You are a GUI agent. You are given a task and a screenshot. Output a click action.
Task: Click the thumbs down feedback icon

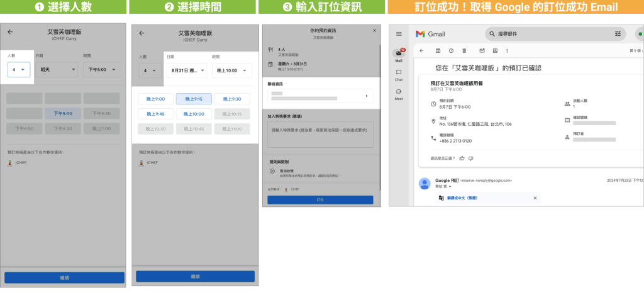[x=470, y=158]
